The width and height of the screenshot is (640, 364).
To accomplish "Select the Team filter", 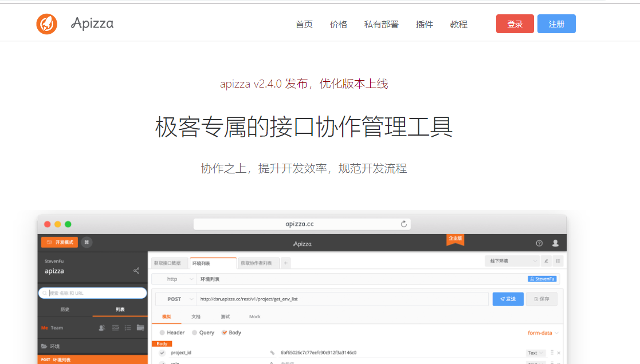I will (57, 328).
